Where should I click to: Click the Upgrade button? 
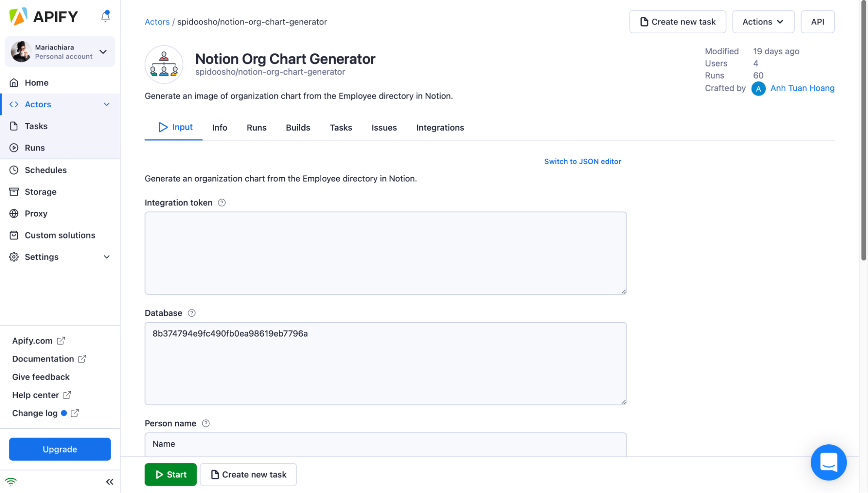(59, 450)
